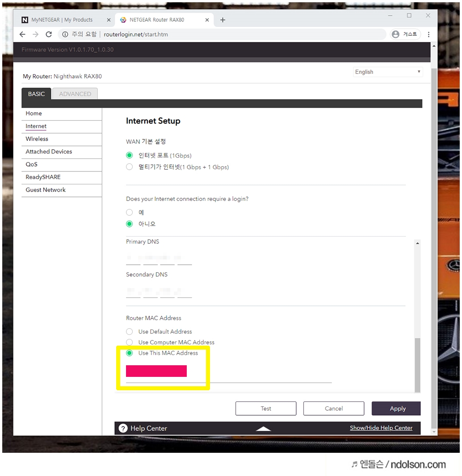The height and width of the screenshot is (476, 462).
Task: Open the Guest Network menu item
Action: 62,190
